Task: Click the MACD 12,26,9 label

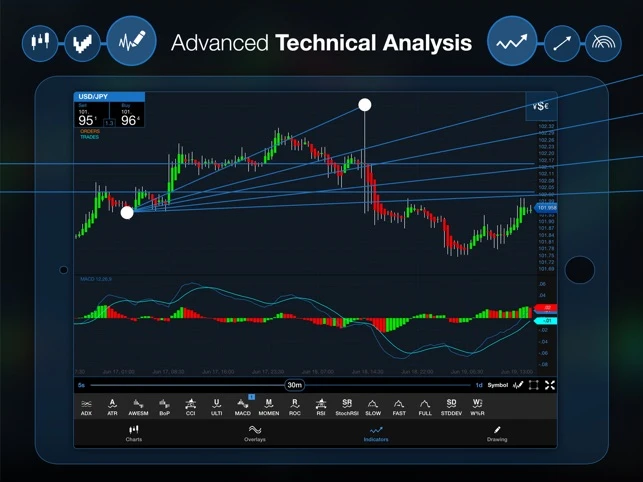Action: (96, 279)
